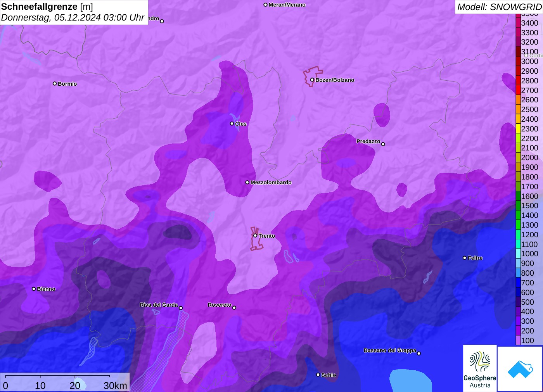Pick the 800 m legend swatch

[x=518, y=273]
